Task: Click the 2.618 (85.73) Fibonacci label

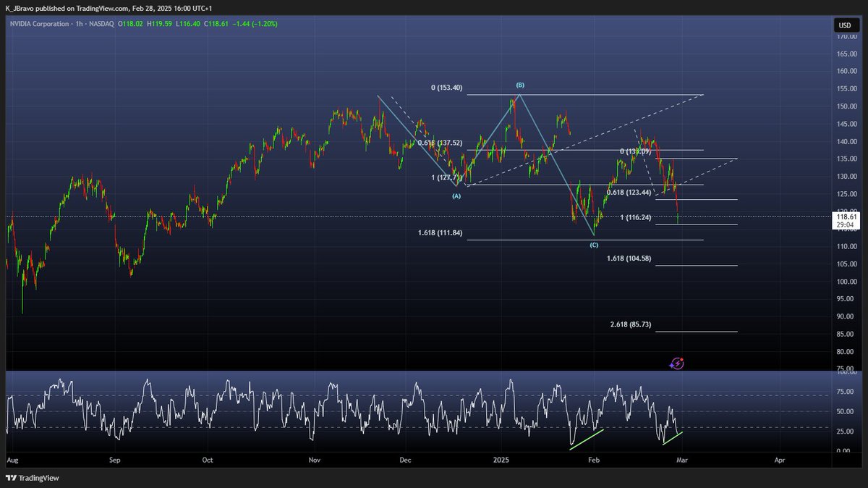Action: 631,325
